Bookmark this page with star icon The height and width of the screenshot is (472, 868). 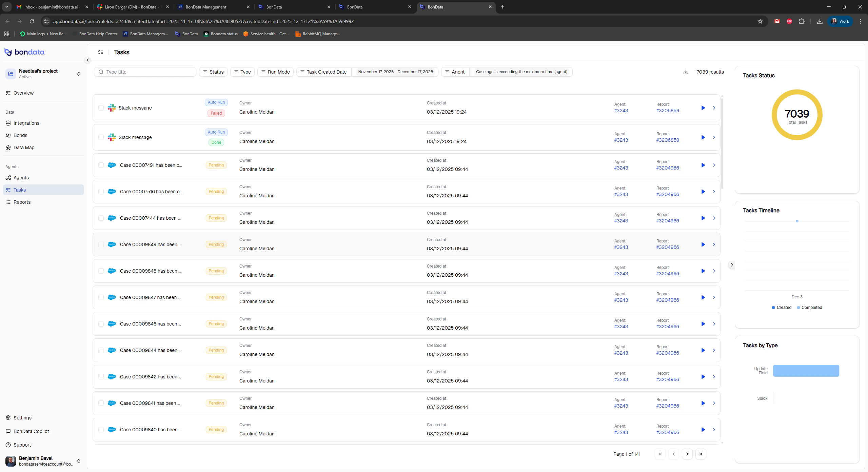760,21
